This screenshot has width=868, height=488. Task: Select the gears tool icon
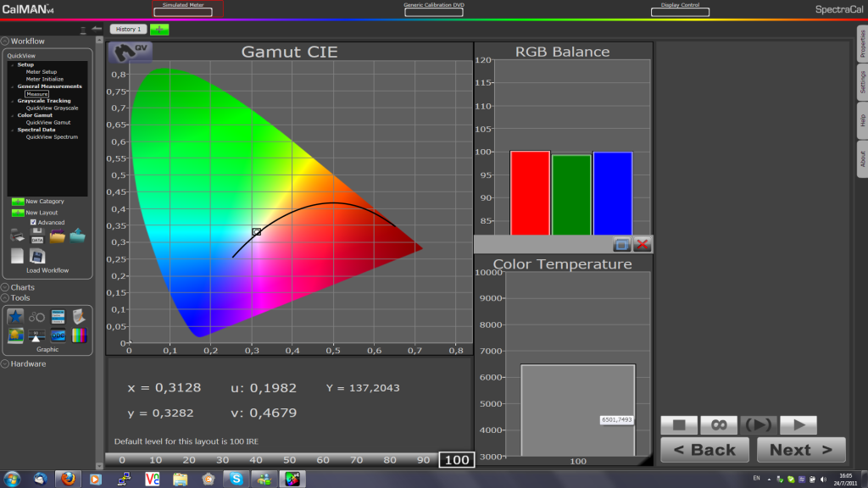click(37, 317)
